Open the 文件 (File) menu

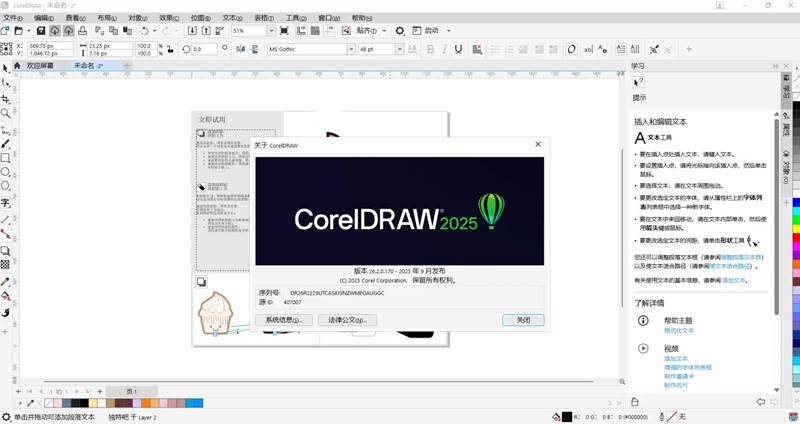pos(12,18)
